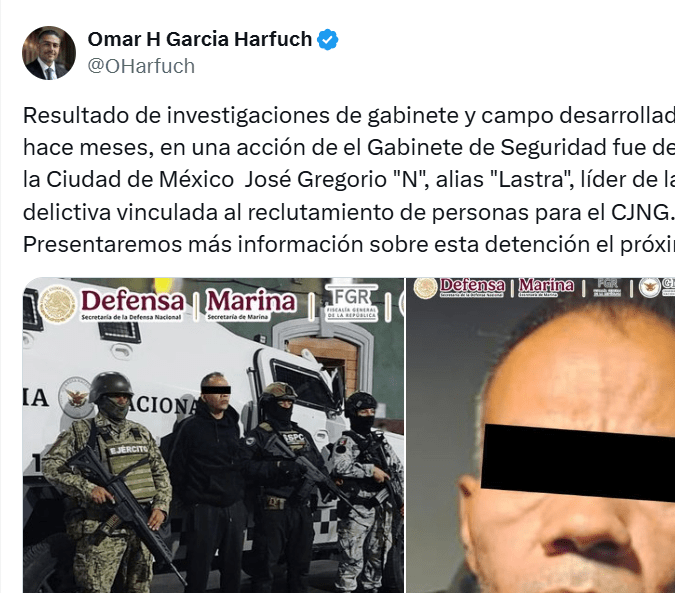Click the blue verified badge

coord(328,40)
